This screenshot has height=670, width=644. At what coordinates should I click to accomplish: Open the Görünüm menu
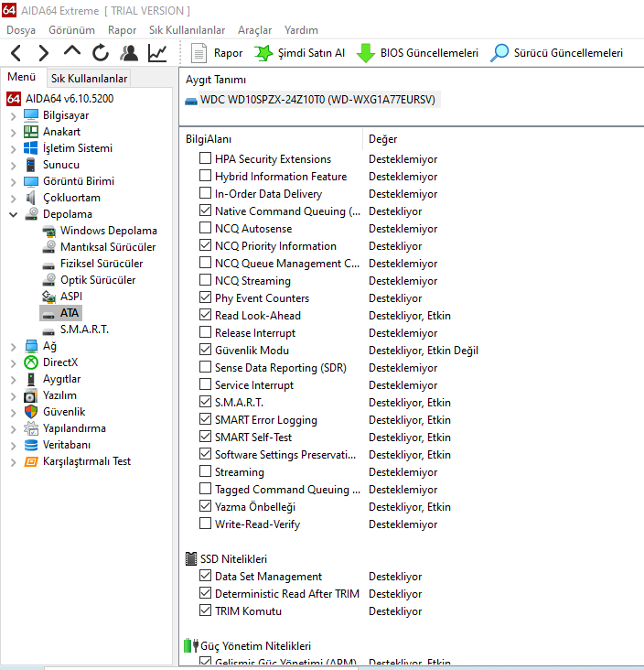click(x=71, y=30)
